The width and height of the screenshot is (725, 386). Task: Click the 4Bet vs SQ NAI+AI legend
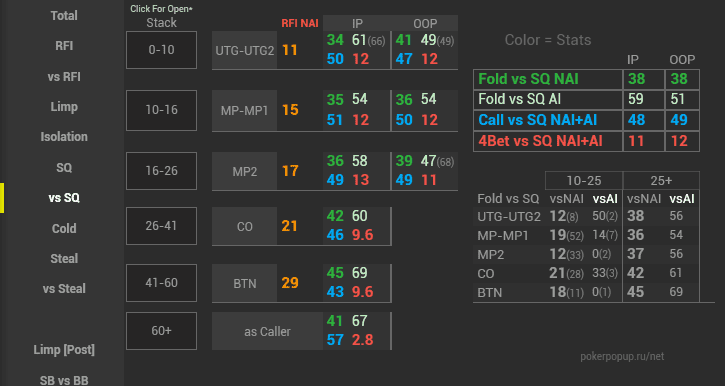tap(541, 141)
